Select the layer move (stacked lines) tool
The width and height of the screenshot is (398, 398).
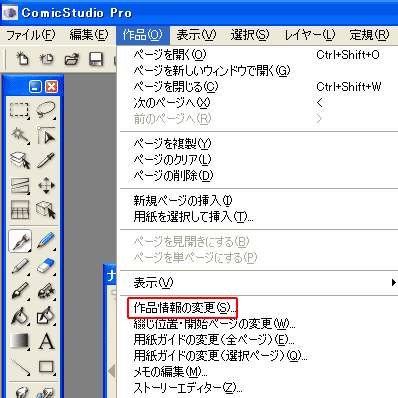20,185
